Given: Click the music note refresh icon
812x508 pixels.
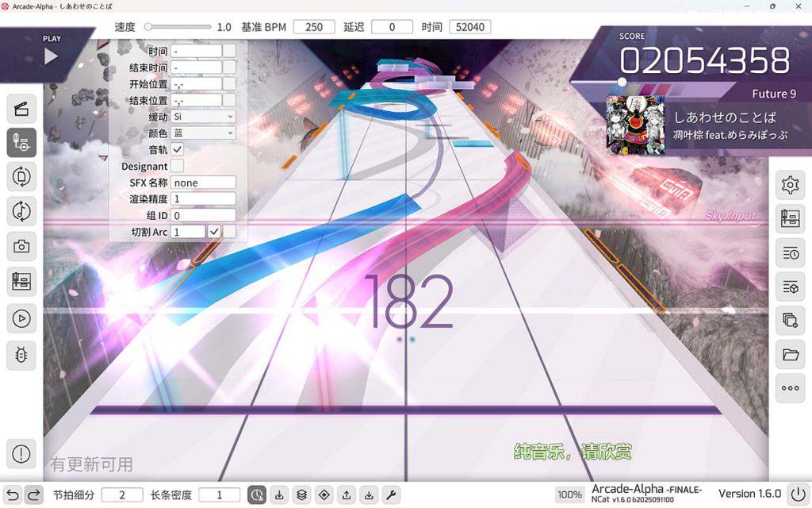Looking at the screenshot, I should [21, 211].
